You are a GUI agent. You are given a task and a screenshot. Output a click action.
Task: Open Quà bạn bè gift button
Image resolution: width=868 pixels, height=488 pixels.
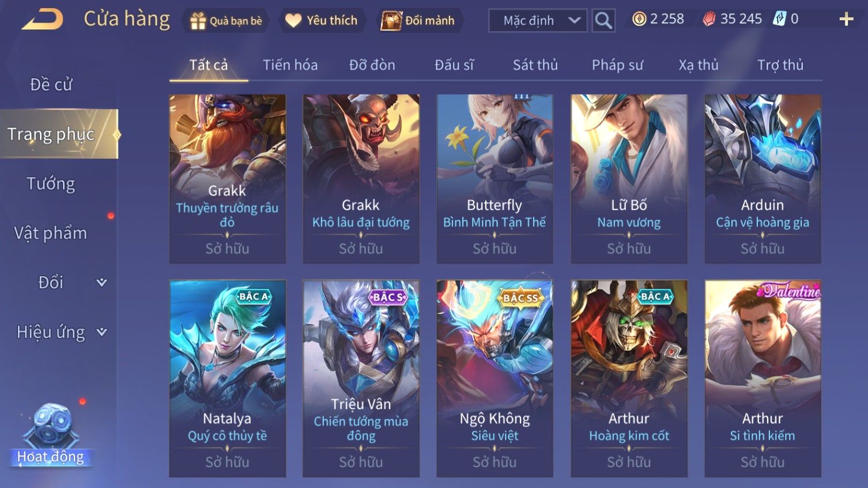227,21
